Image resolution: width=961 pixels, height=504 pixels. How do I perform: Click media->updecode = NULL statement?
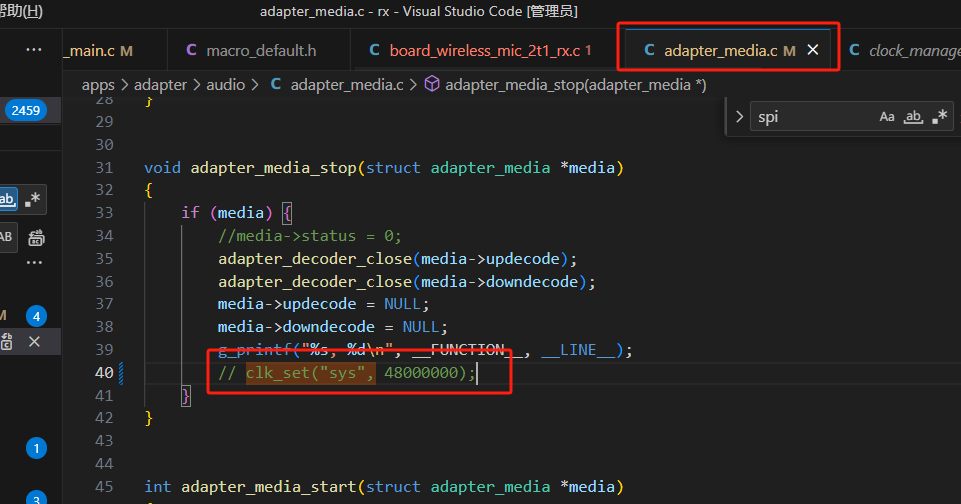coord(324,304)
